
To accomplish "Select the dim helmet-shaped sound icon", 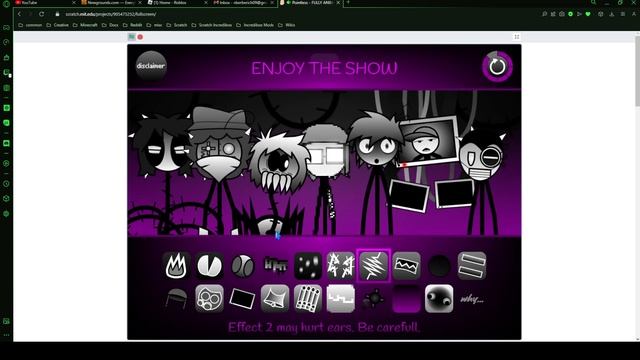I will (x=176, y=299).
